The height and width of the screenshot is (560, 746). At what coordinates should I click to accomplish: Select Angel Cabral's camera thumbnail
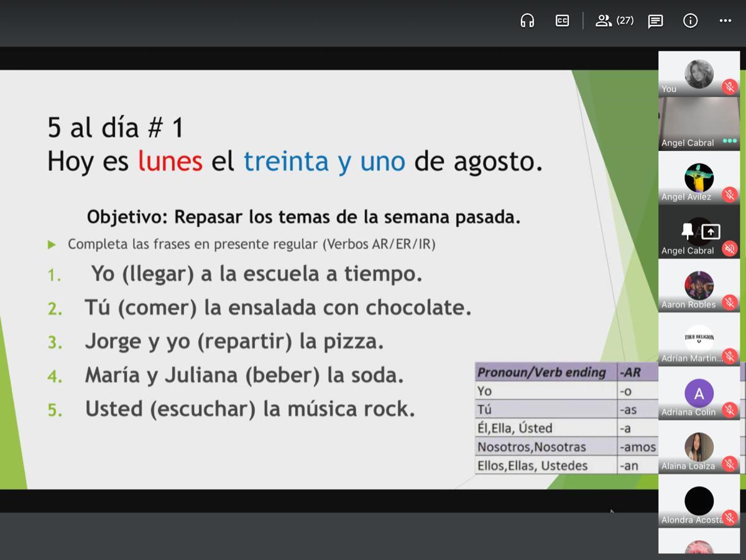pyautogui.click(x=699, y=124)
